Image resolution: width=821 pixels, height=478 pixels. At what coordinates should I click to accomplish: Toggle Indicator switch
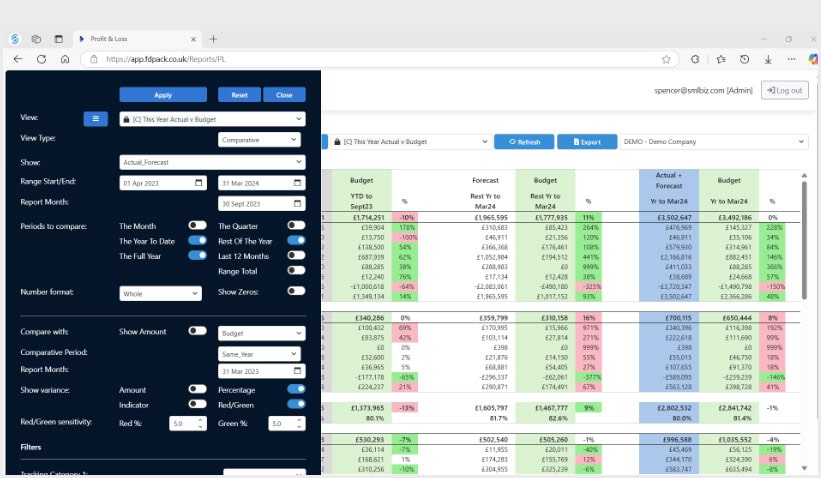click(197, 404)
